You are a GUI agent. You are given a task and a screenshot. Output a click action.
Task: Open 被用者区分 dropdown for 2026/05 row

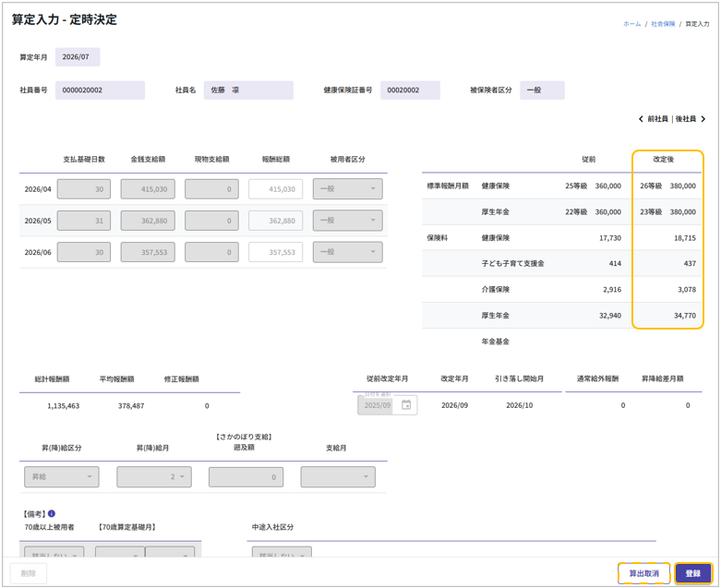348,221
